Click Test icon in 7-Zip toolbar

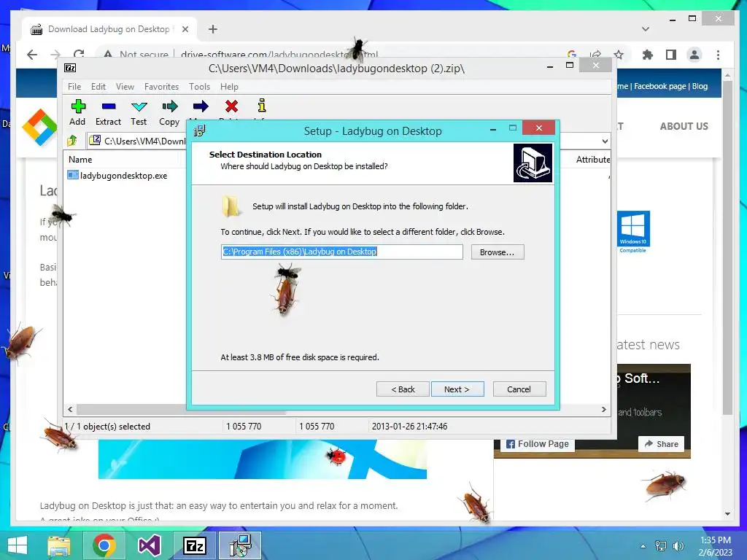click(139, 106)
